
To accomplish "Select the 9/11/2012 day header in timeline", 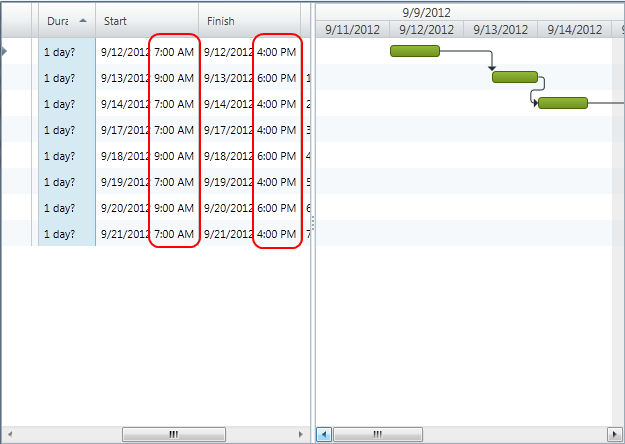I will 351,30.
